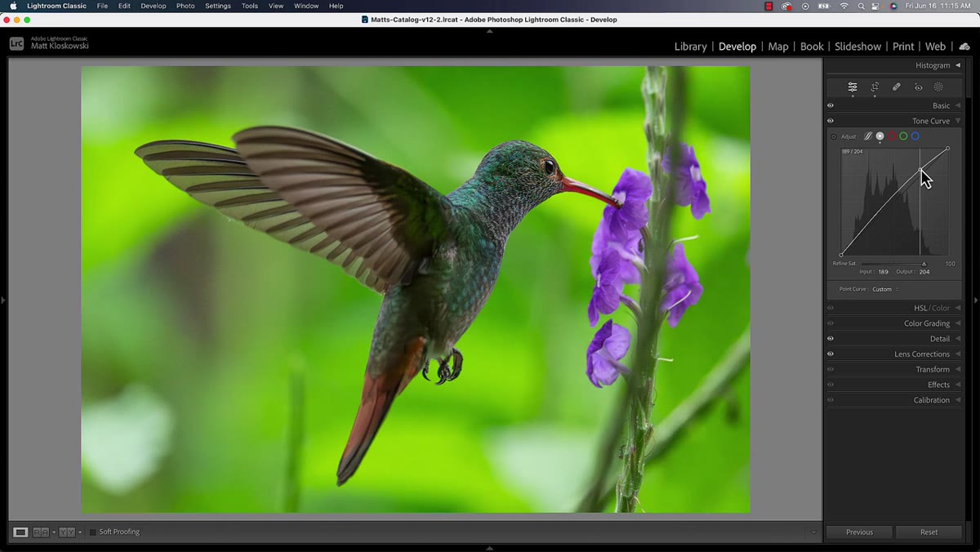Click the Lrc logo badge
Image resolution: width=980 pixels, height=552 pixels.
click(16, 44)
